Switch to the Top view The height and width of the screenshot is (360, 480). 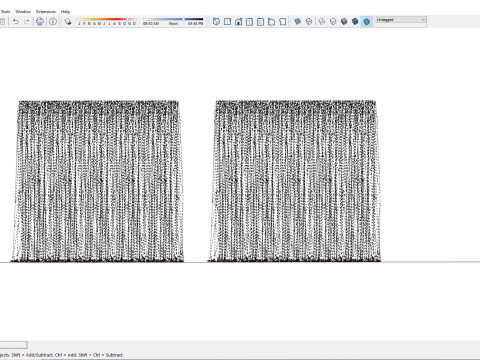click(227, 22)
